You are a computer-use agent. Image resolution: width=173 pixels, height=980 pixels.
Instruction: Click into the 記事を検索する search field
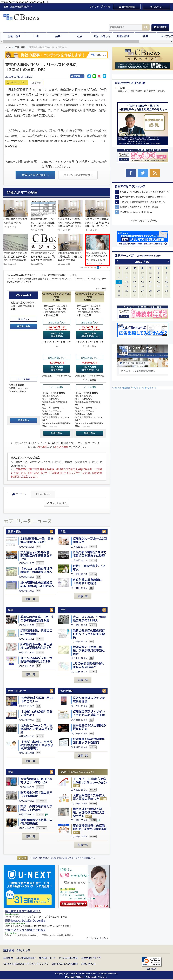click(x=126, y=27)
